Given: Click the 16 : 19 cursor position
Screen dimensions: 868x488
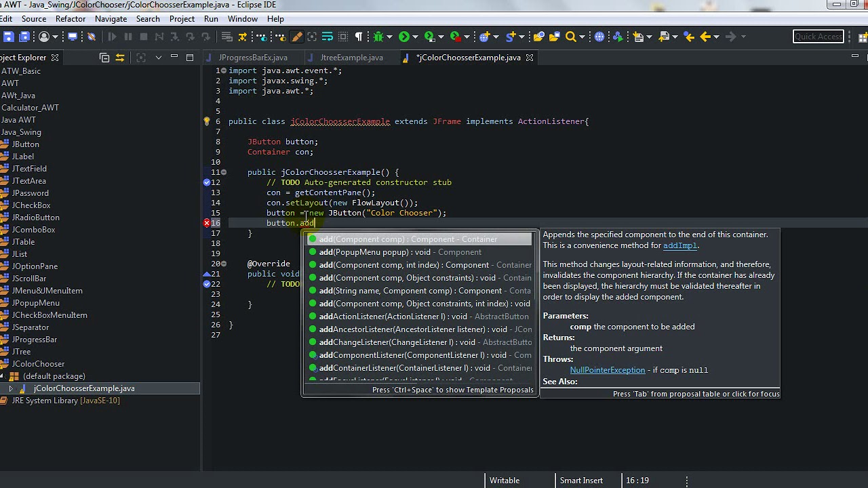Looking at the screenshot, I should (637, 481).
